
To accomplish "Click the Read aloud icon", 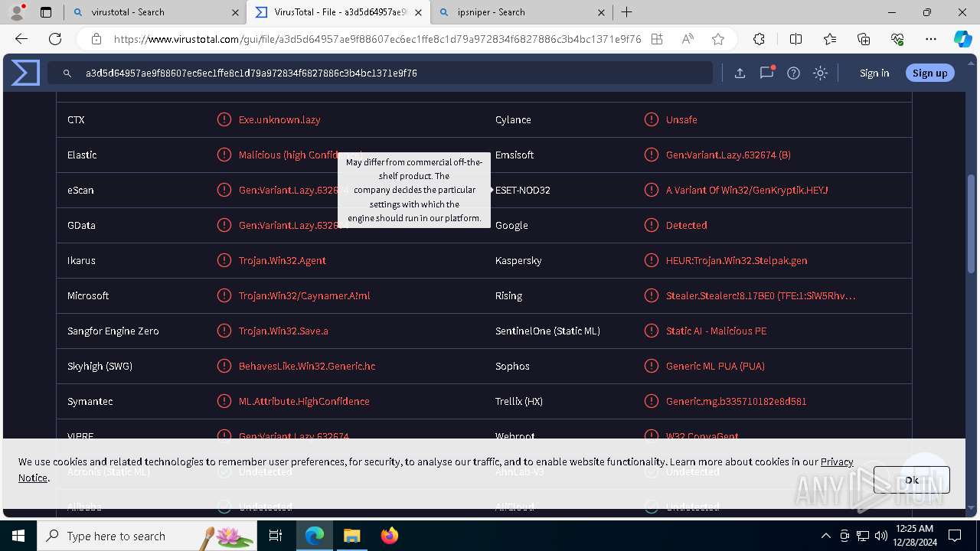I will click(x=688, y=39).
